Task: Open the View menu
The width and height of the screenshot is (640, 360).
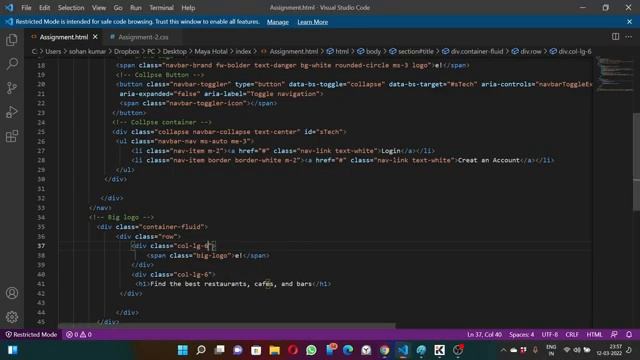Action: [99, 7]
